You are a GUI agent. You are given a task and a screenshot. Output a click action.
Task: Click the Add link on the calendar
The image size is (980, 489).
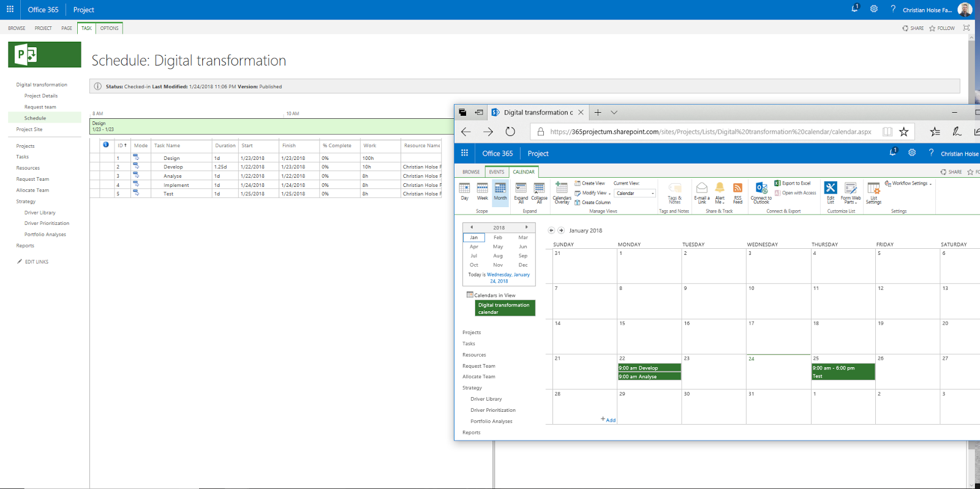608,420
